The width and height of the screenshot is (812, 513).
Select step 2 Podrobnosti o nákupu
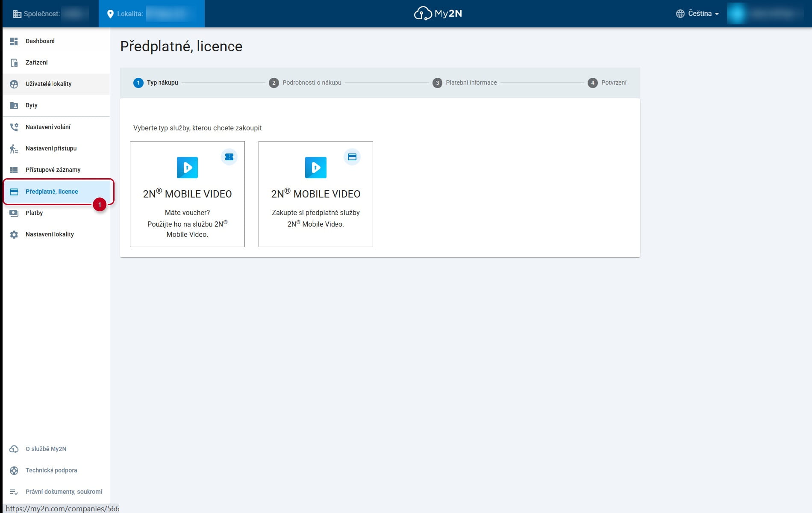point(305,83)
